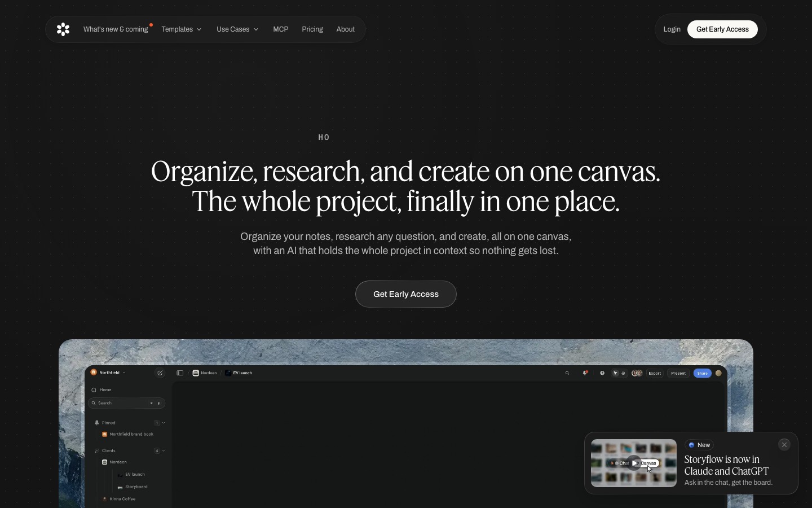Open the EV launch board in sidebar
812x508 pixels.
pos(131,475)
